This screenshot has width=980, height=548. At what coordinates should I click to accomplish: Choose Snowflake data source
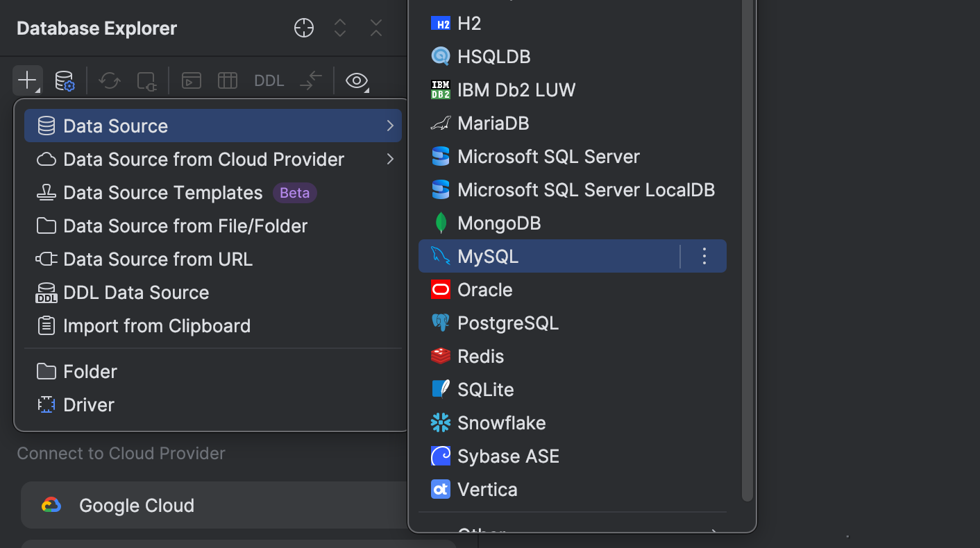[x=573, y=422]
